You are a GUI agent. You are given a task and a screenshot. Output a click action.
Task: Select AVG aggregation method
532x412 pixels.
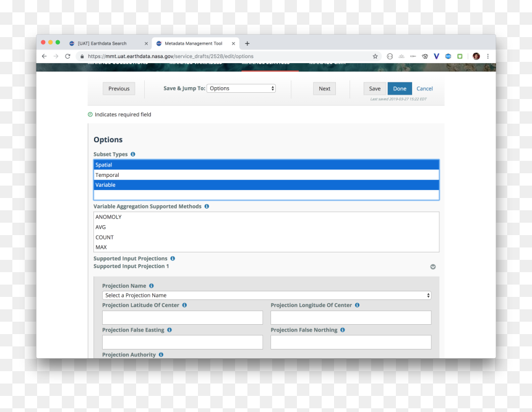tap(267, 227)
